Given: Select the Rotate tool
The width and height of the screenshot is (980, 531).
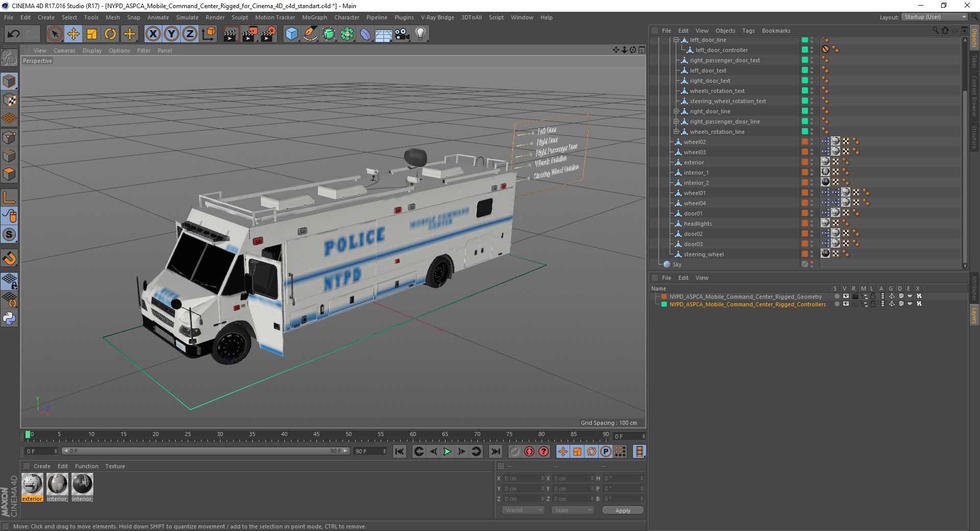Looking at the screenshot, I should tap(110, 34).
